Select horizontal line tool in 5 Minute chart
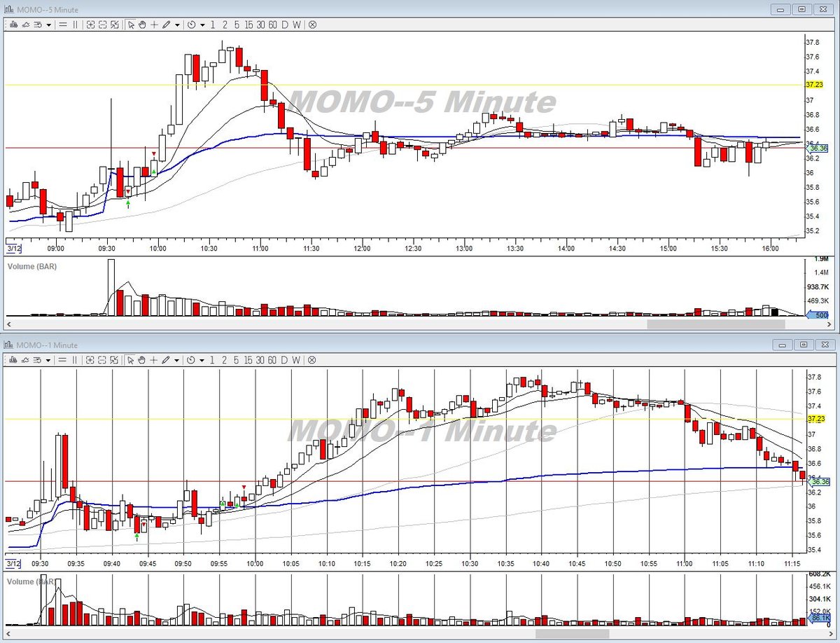The image size is (840, 643). coord(63,25)
